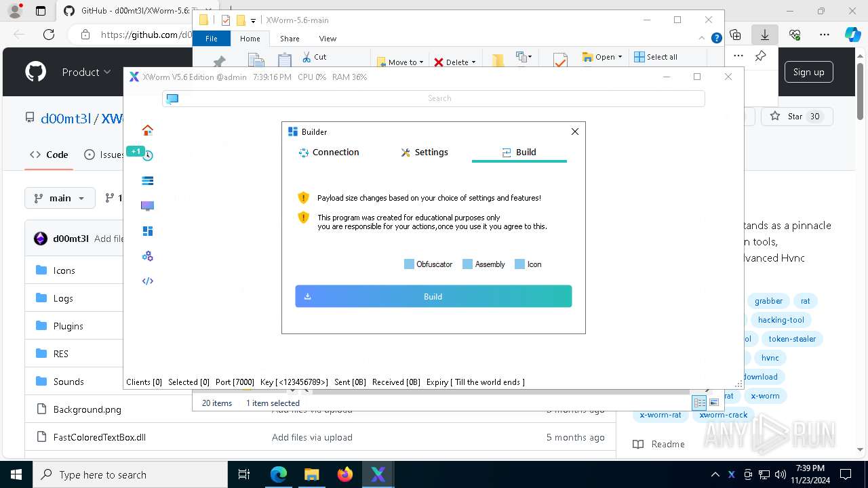The image size is (868, 488).
Task: Click the x-worm topic tag
Action: click(765, 396)
